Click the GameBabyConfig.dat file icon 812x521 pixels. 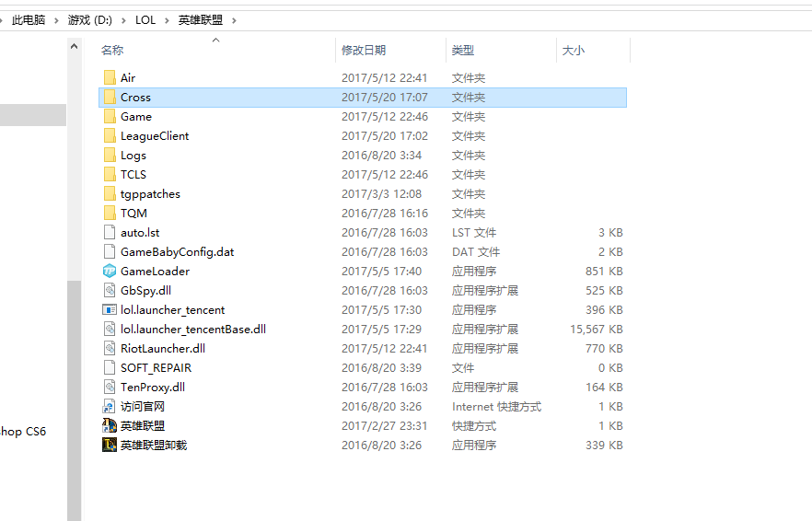point(110,251)
